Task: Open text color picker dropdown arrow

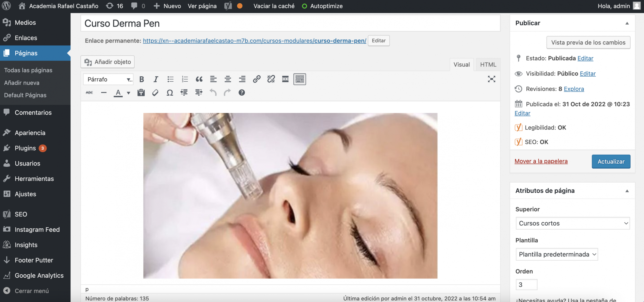Action: pos(128,93)
